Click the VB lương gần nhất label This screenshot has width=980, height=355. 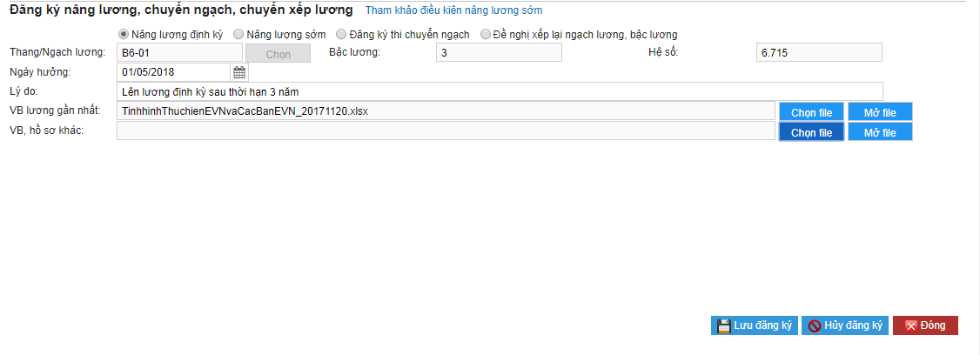coord(55,111)
